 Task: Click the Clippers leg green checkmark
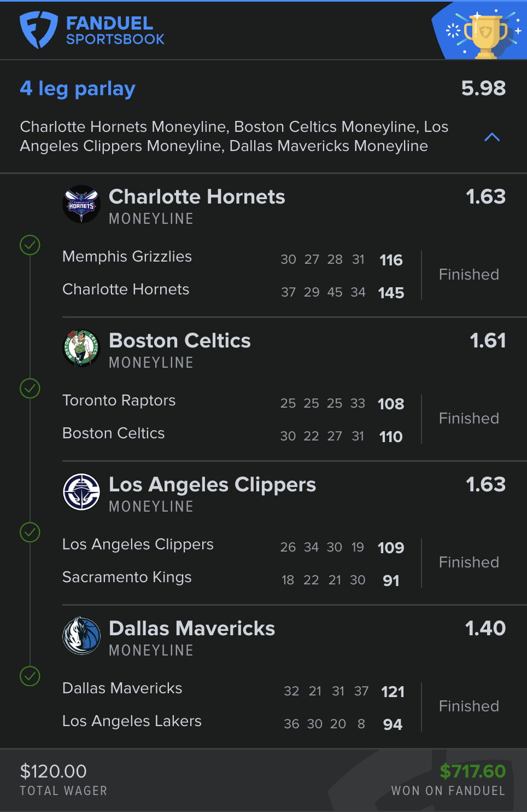[30, 532]
